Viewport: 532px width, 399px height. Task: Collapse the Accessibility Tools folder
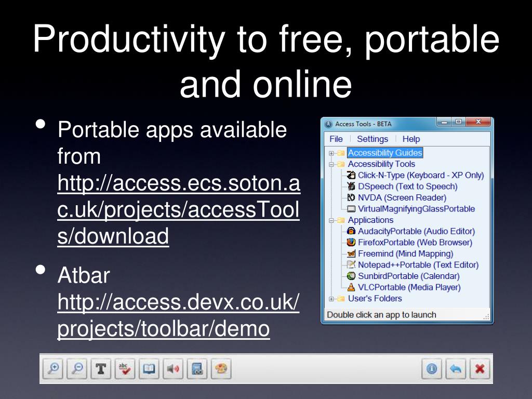click(x=331, y=165)
